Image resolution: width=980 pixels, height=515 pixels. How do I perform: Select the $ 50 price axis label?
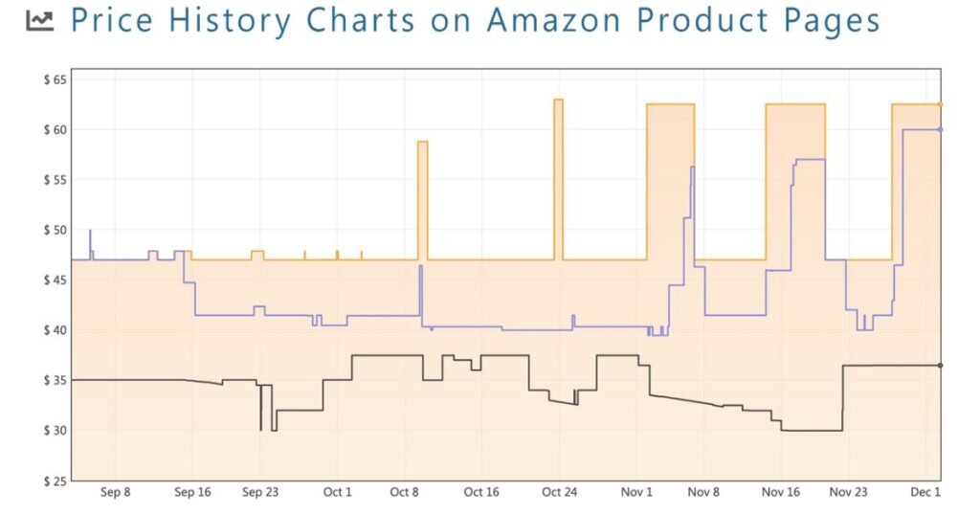coord(55,230)
